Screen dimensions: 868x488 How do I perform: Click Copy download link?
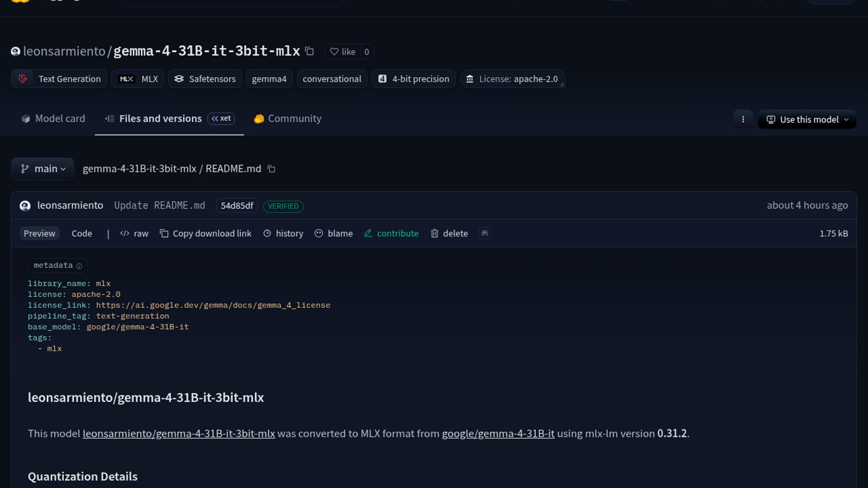[x=206, y=234]
